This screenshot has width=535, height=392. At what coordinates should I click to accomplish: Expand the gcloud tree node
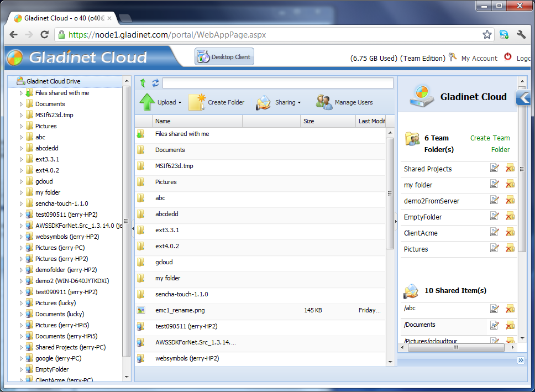pyautogui.click(x=21, y=181)
